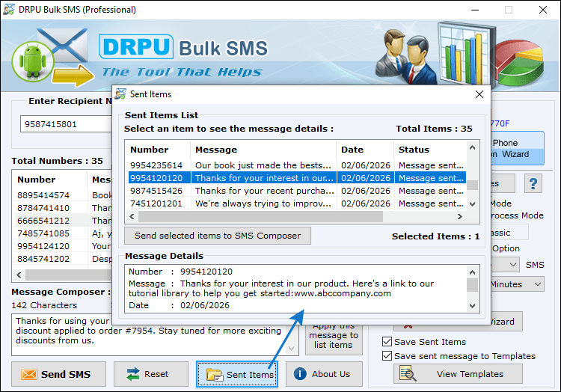Image resolution: width=561 pixels, height=392 pixels.
Task: Sort sent items by Message column header
Action: tap(263, 150)
